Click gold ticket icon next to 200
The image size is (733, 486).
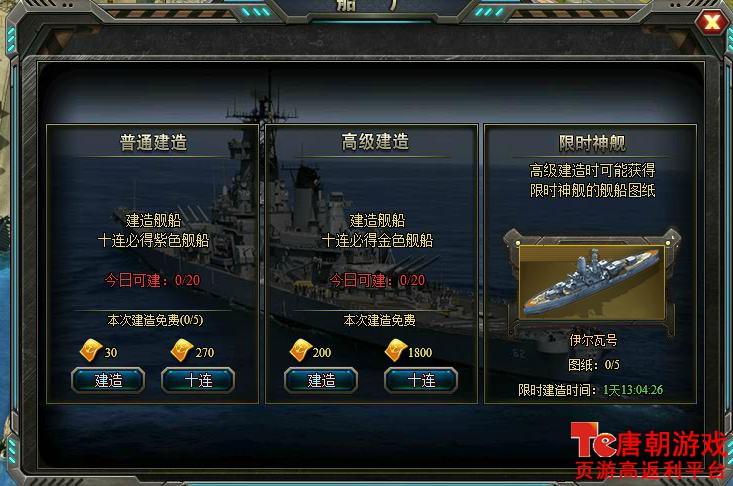point(301,350)
